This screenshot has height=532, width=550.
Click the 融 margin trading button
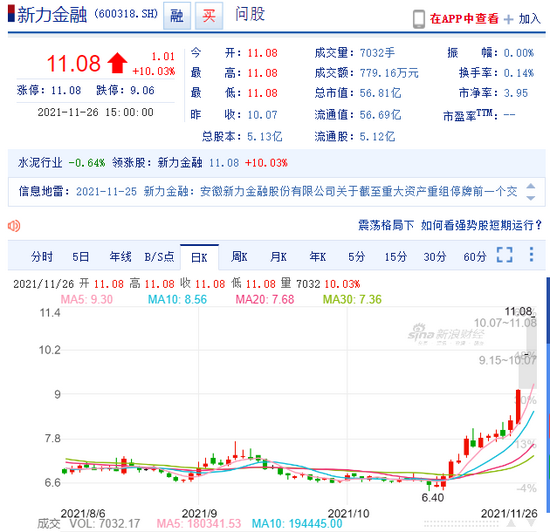click(x=177, y=16)
